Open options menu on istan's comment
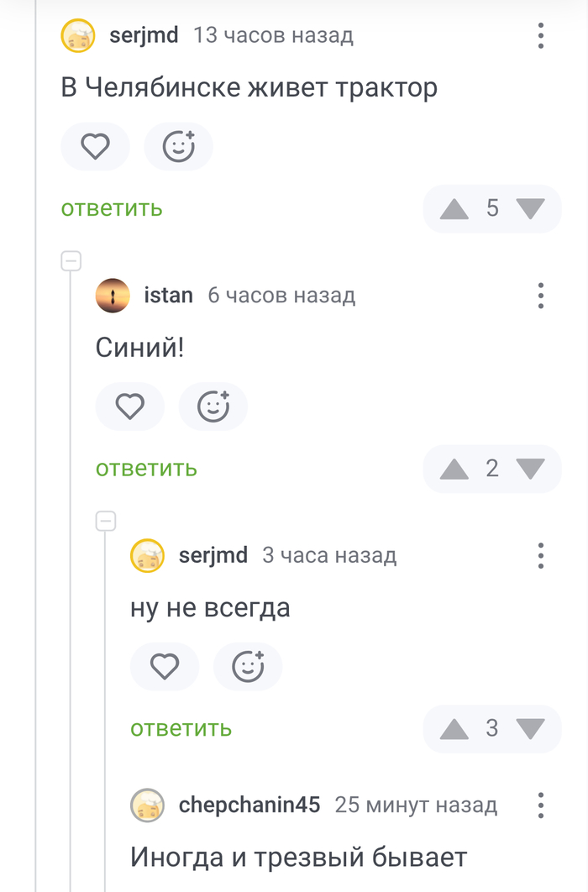The height and width of the screenshot is (892, 588). click(x=540, y=296)
